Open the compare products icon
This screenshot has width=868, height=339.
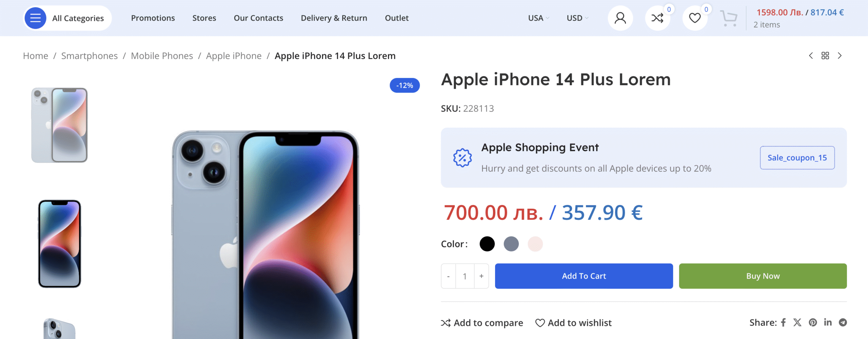(657, 18)
